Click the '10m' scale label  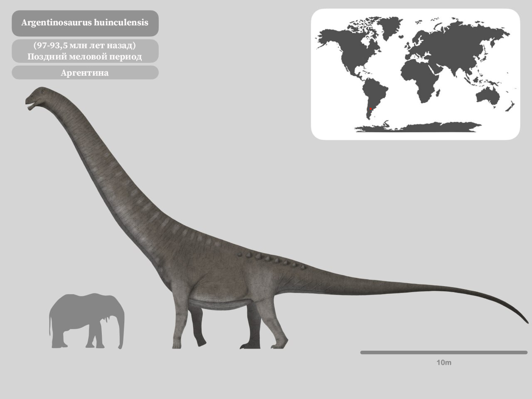point(443,362)
